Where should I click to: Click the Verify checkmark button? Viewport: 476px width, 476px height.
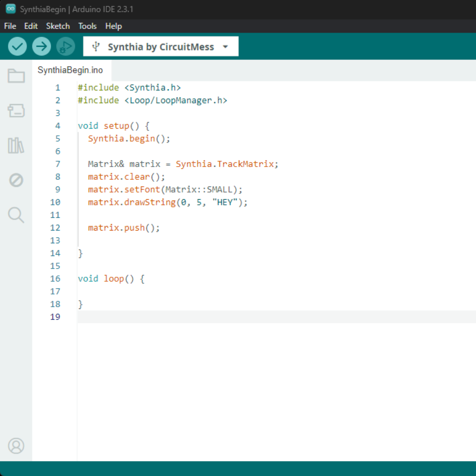(x=17, y=46)
